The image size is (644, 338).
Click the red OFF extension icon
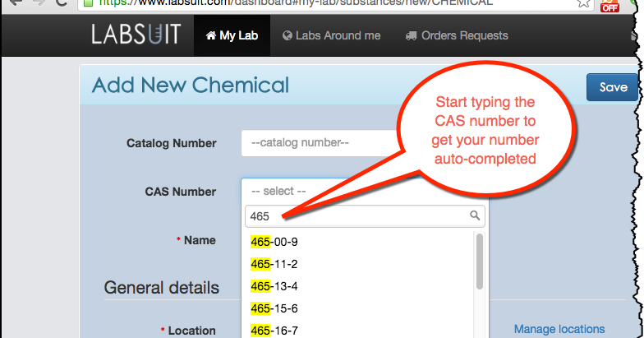click(x=609, y=5)
